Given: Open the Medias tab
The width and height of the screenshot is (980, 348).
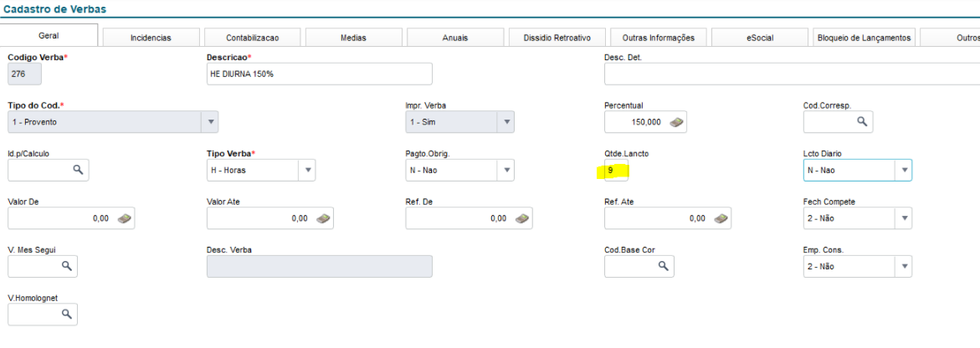Looking at the screenshot, I should [x=353, y=38].
